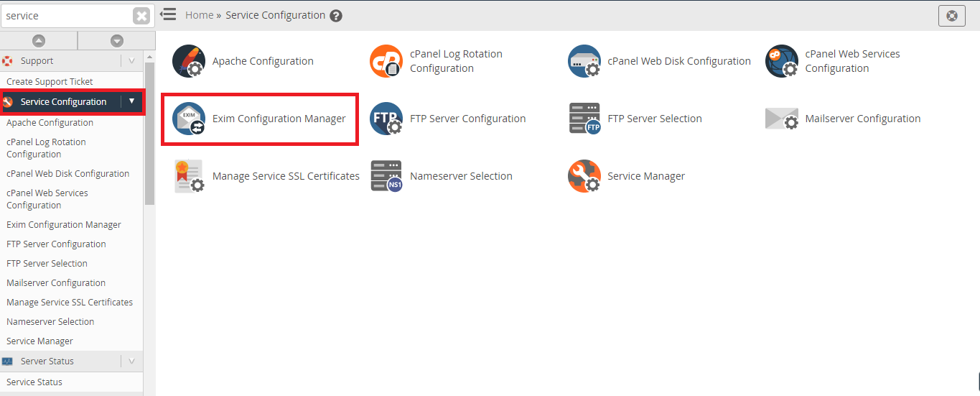Collapse the Server Status section chevron
980x396 pixels.
coord(131,361)
